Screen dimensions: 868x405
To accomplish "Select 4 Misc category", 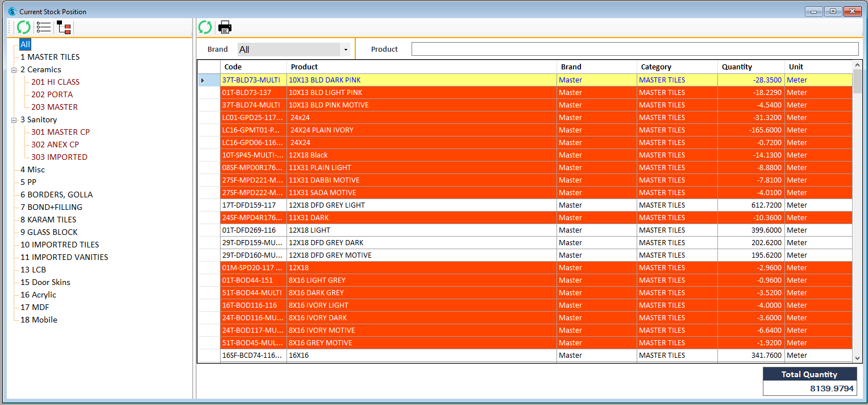I will pos(32,170).
